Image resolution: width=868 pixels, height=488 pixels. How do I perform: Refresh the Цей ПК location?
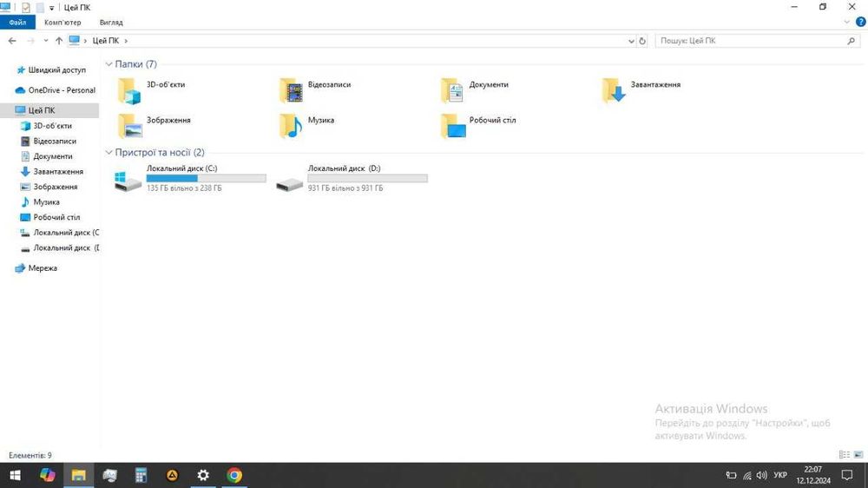click(642, 41)
